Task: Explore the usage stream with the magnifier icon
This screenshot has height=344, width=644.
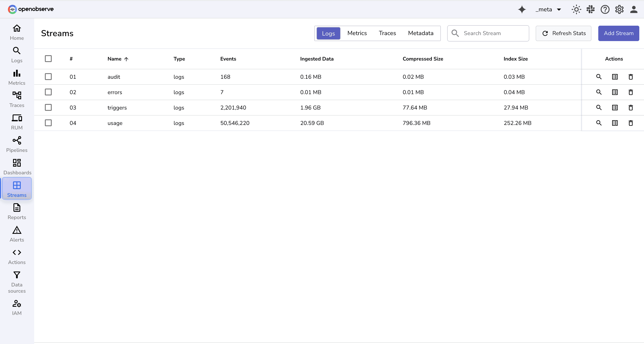Action: tap(599, 123)
